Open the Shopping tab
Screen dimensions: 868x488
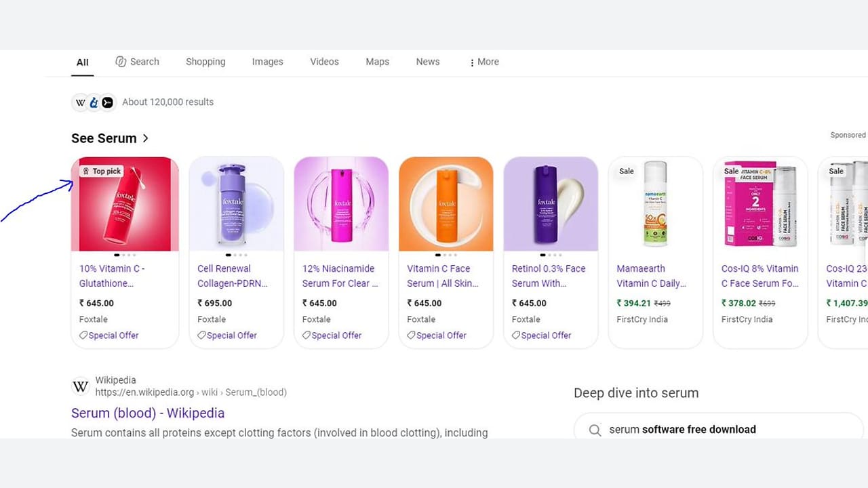click(205, 62)
